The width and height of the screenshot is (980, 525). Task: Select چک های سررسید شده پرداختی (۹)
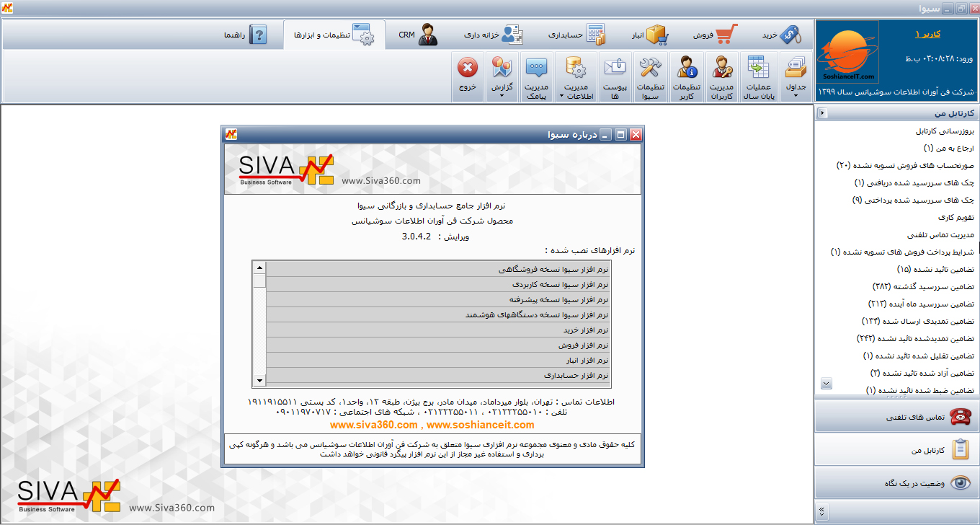click(913, 200)
